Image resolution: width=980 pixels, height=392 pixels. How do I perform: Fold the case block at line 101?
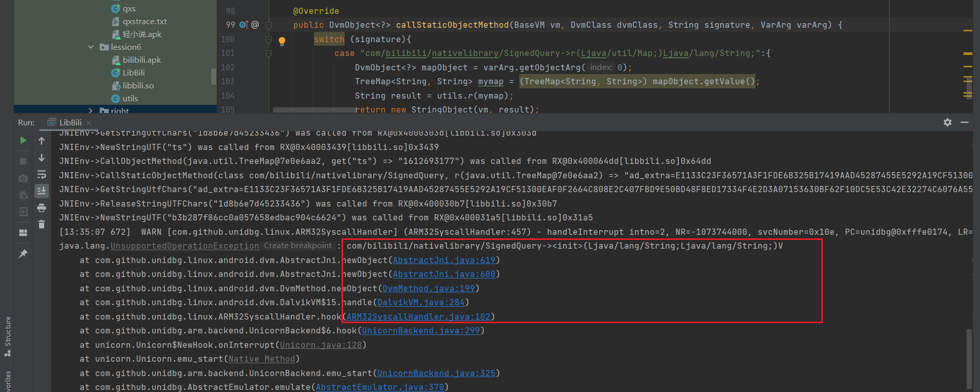269,53
